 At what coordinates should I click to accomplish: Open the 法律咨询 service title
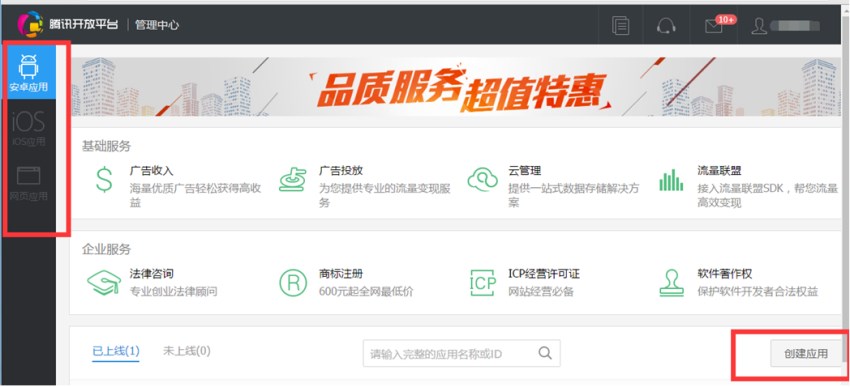[x=151, y=274]
